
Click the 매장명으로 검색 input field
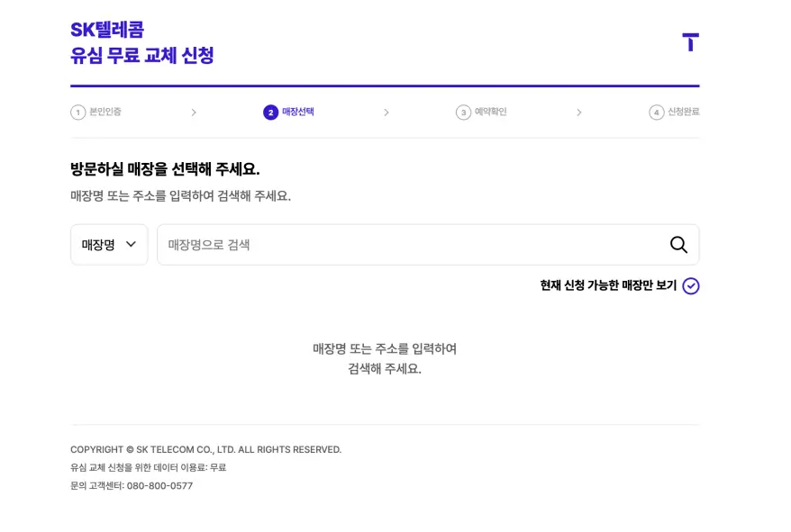428,245
